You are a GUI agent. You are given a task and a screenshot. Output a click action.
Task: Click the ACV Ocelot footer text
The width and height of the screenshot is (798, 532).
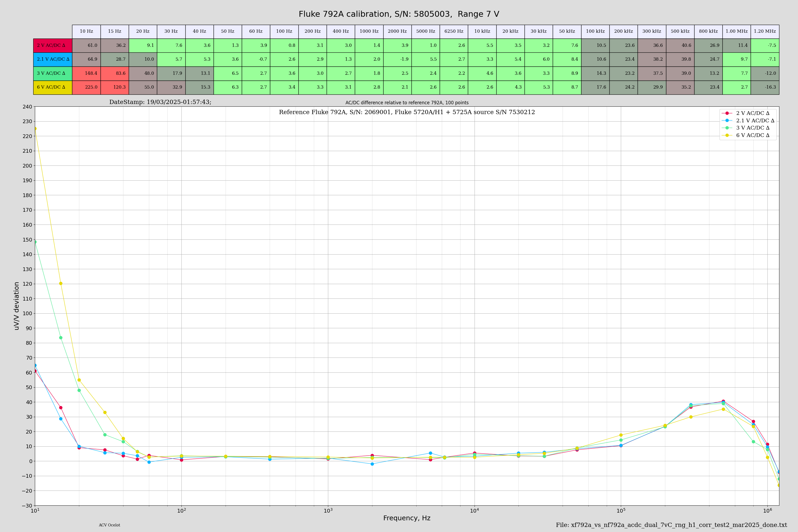pos(109,525)
